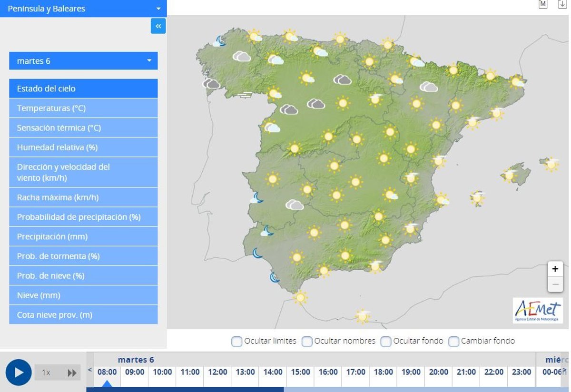The width and height of the screenshot is (571, 392).
Task: Enable the Ocultar límites checkbox
Action: [x=236, y=341]
